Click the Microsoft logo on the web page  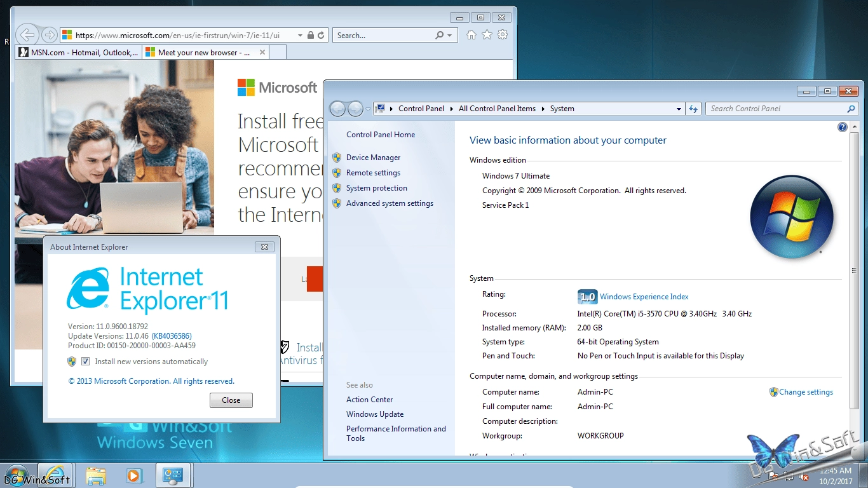[277, 88]
